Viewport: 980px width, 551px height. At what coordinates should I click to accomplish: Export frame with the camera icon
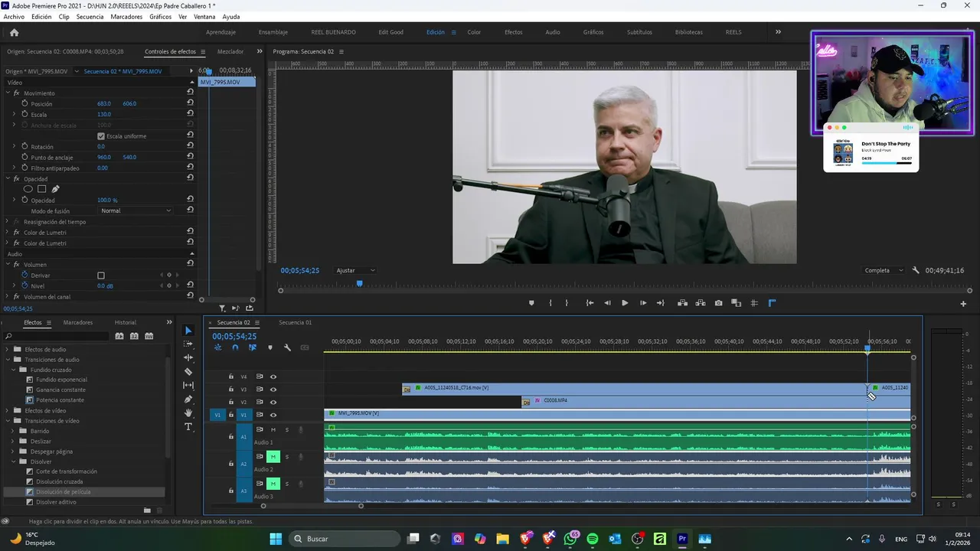point(718,303)
